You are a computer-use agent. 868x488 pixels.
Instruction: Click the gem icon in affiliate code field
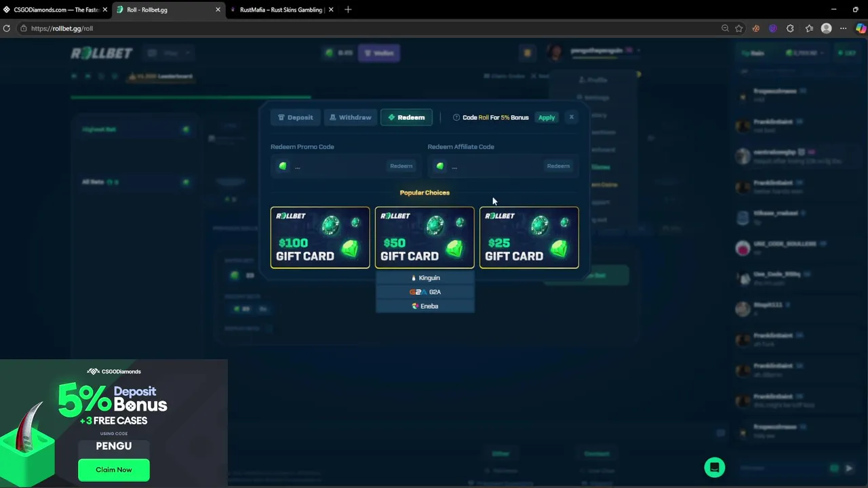440,166
